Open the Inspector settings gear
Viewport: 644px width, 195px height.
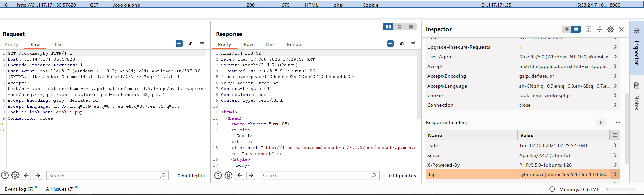[610, 29]
